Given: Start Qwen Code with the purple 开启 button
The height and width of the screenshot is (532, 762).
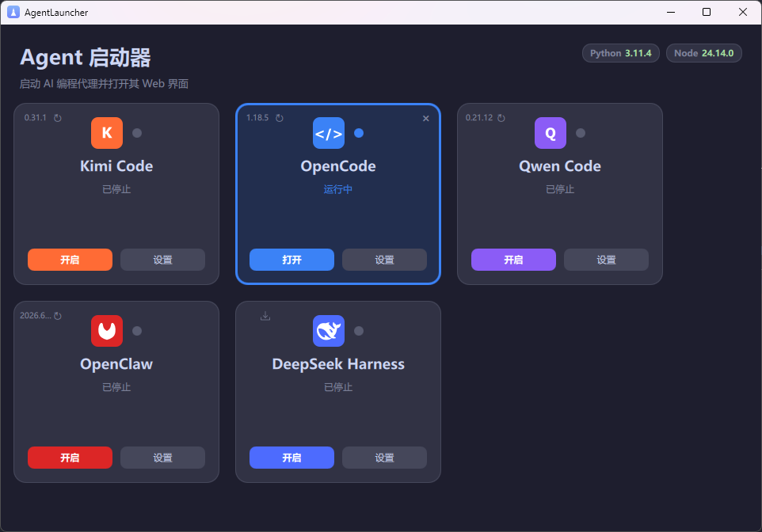Looking at the screenshot, I should (513, 260).
